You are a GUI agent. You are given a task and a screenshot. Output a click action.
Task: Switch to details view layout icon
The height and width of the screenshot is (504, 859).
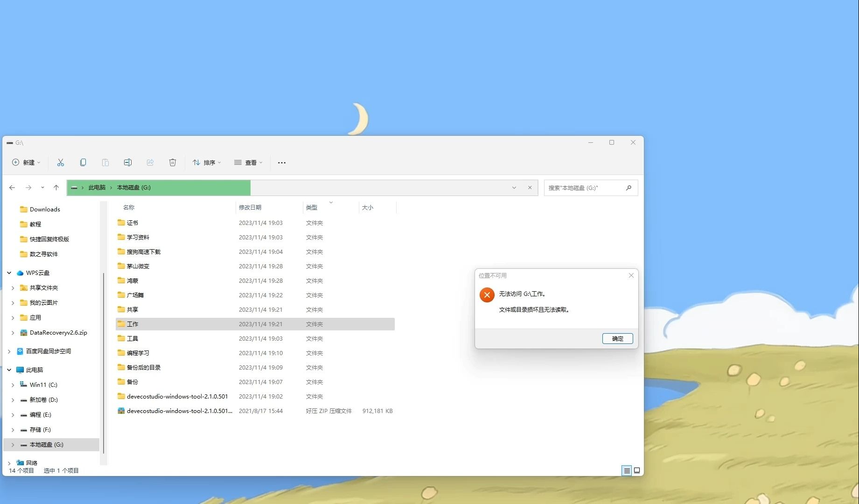coord(627,470)
